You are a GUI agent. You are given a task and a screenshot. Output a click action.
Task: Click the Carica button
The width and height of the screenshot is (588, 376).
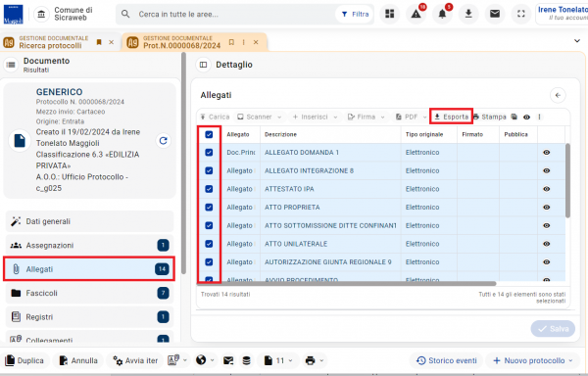tap(215, 117)
